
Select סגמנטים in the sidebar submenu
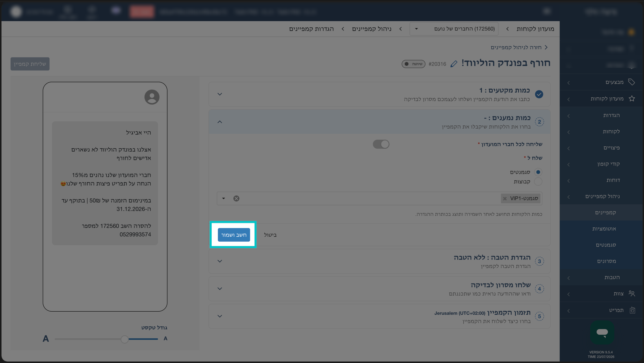[601, 245]
